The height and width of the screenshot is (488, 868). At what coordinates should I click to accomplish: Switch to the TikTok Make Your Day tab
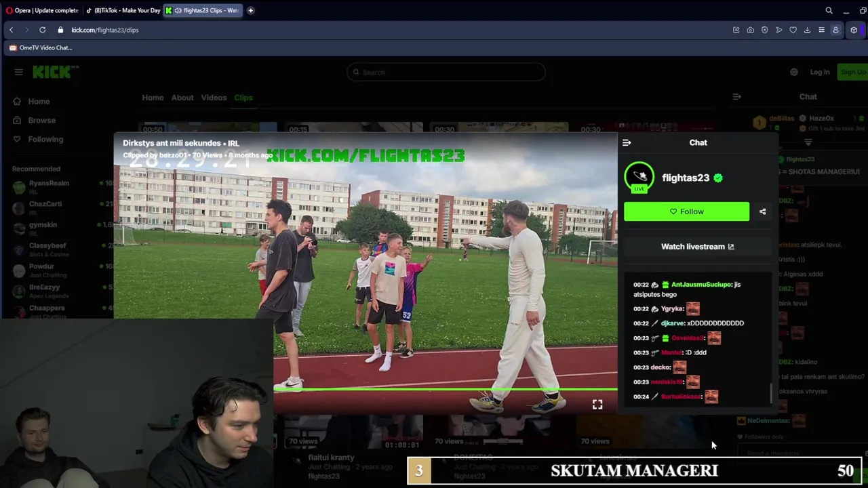point(123,10)
